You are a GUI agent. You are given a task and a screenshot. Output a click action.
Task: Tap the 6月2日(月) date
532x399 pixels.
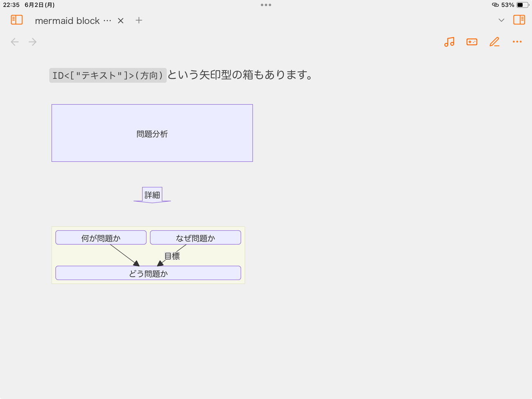point(40,5)
